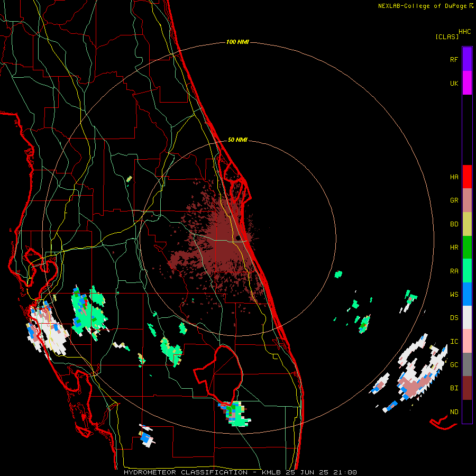Click the "100 NMI" range ring label

237,42
